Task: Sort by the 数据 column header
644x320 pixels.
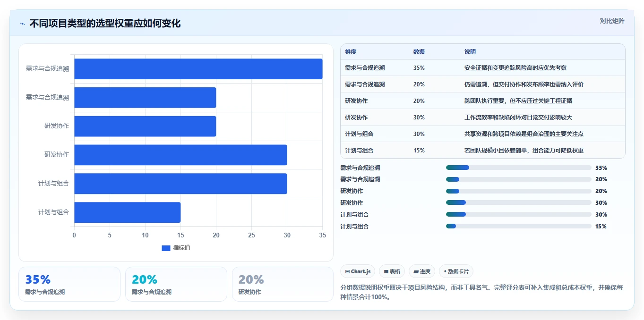Action: click(419, 51)
